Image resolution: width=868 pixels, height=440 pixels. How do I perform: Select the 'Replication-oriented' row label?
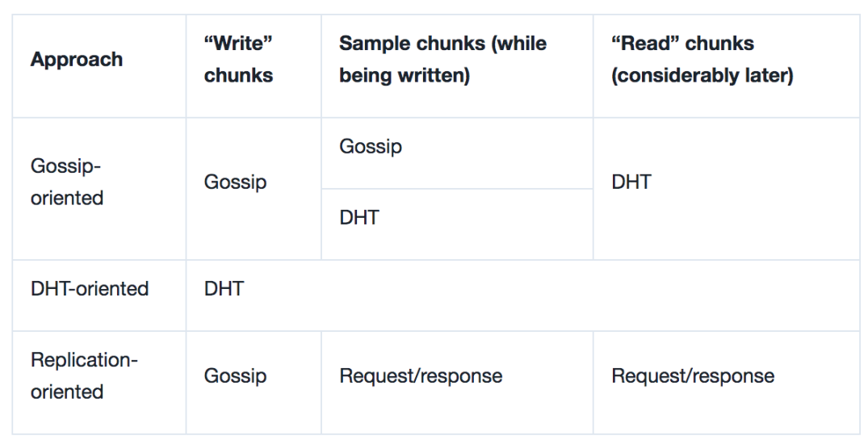coord(84,375)
